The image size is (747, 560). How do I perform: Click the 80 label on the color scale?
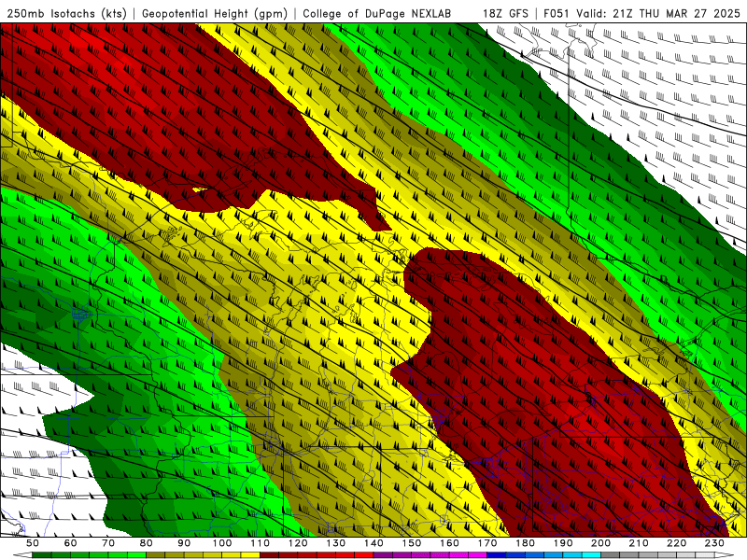click(147, 543)
